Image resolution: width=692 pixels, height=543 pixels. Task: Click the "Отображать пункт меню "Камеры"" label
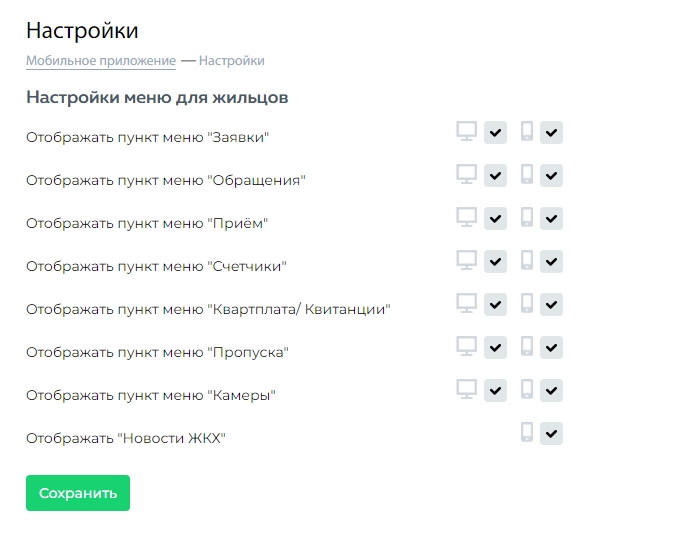click(150, 395)
